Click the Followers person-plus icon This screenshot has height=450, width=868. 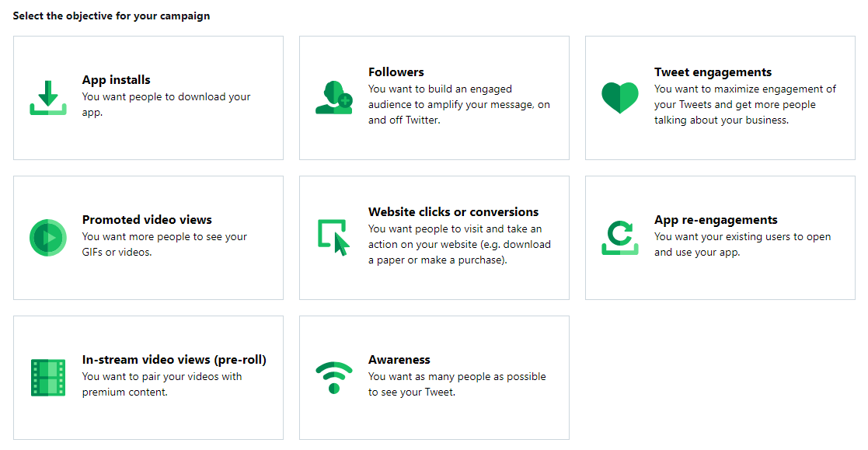(x=334, y=97)
